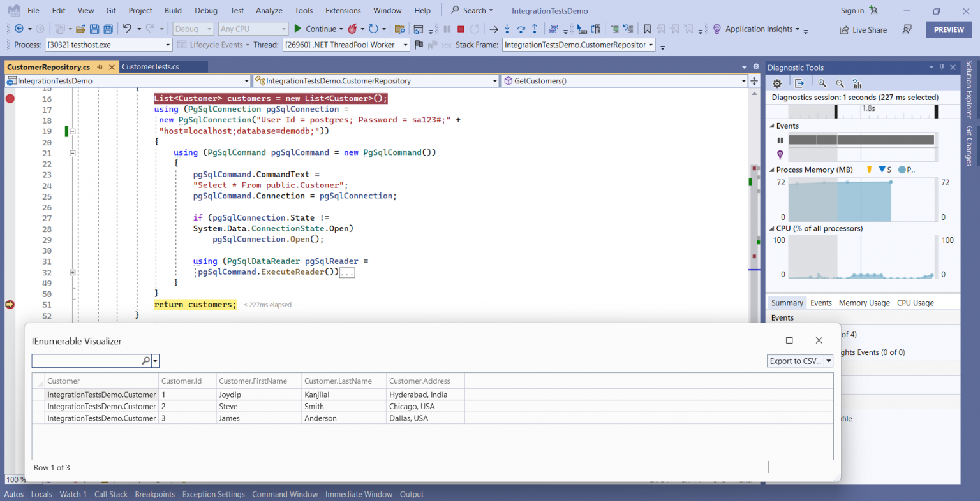980x501 pixels.
Task: Switch to the CustomerTests.cs tab
Action: click(151, 67)
